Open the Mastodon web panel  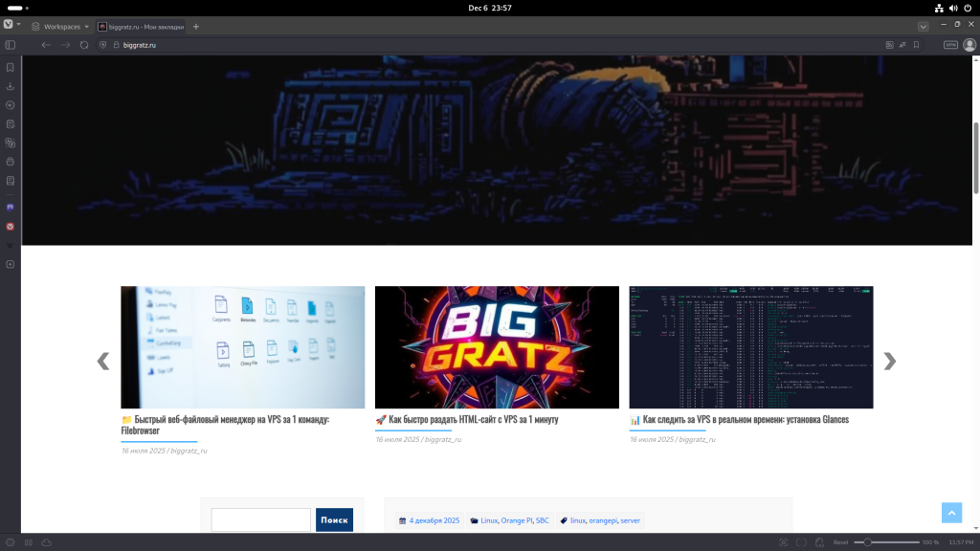(x=11, y=207)
